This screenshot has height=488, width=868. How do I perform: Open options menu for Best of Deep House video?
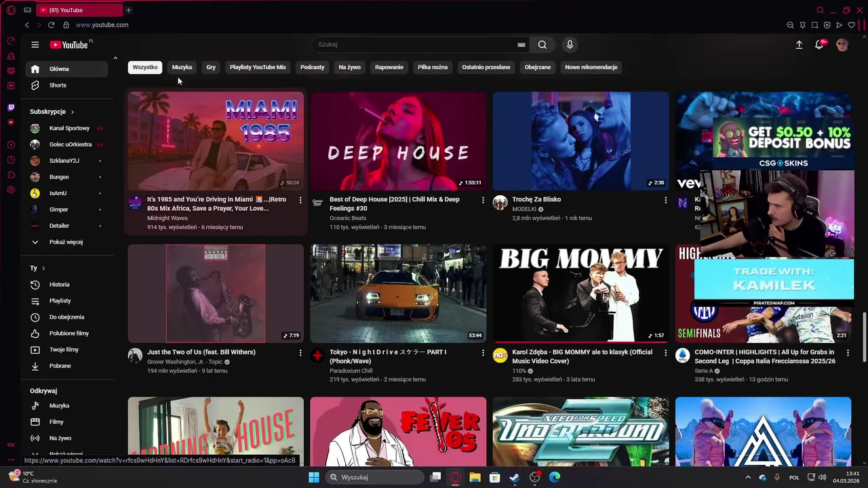pyautogui.click(x=483, y=201)
